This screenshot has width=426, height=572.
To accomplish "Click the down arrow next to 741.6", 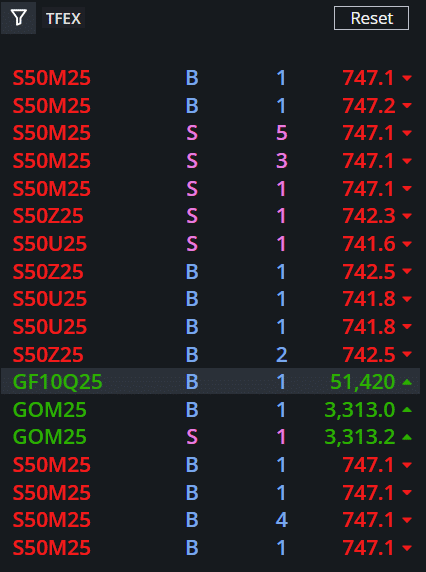I will [407, 244].
